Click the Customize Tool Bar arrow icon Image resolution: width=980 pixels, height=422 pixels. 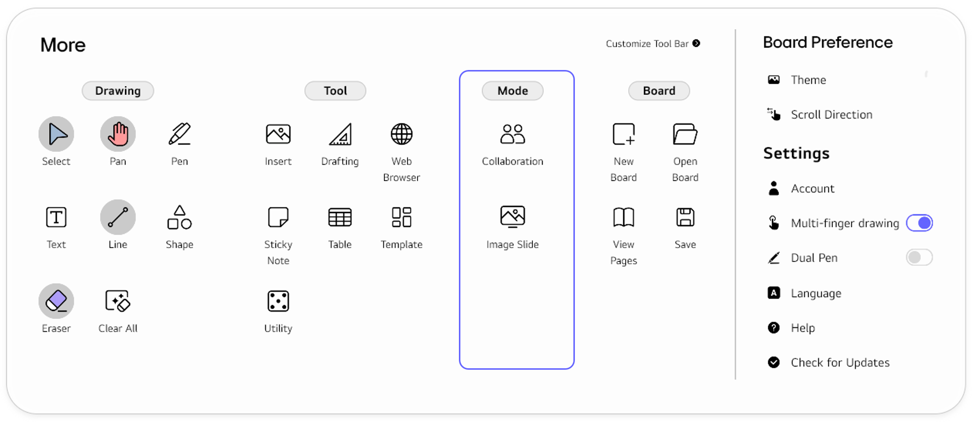[696, 43]
